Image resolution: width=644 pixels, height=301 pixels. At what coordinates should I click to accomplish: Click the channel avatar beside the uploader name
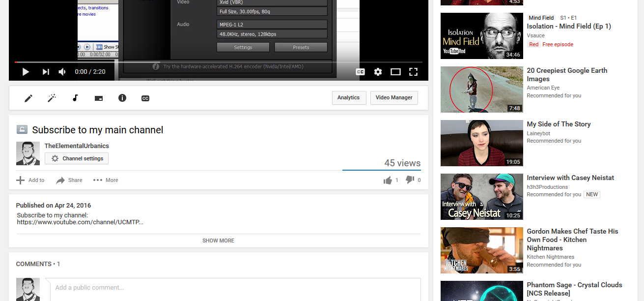click(28, 153)
